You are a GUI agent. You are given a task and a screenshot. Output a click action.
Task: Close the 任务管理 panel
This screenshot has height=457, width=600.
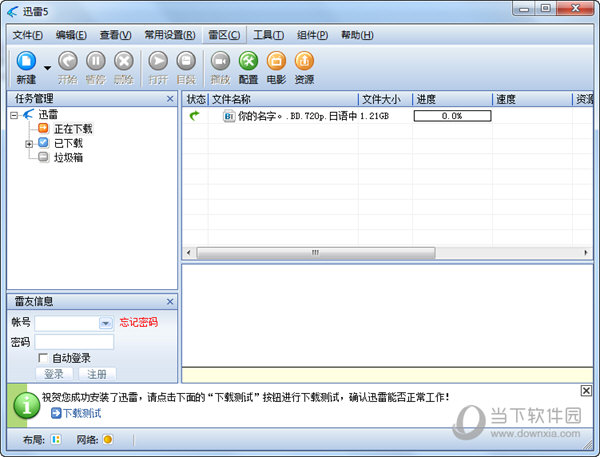tap(170, 99)
